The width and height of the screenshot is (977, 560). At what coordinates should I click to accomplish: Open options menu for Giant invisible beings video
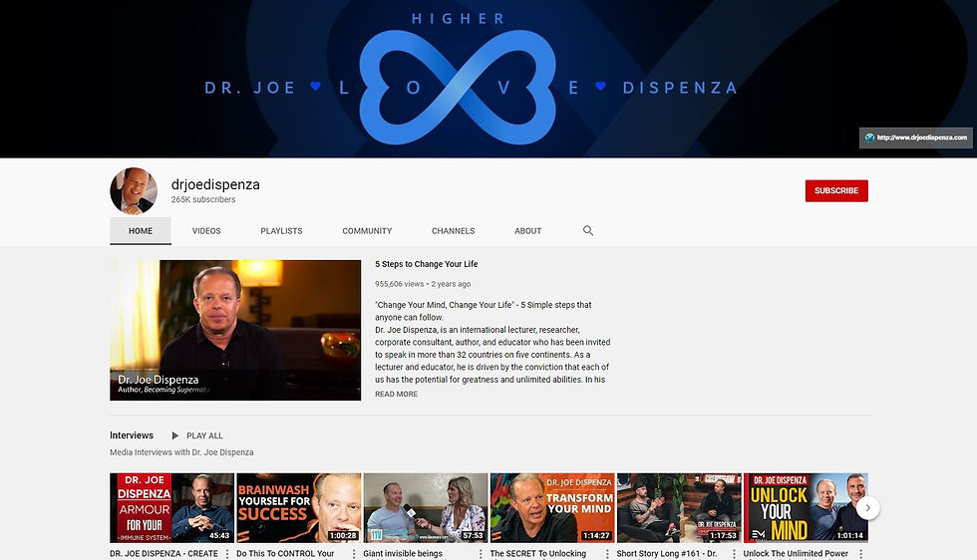tap(481, 554)
